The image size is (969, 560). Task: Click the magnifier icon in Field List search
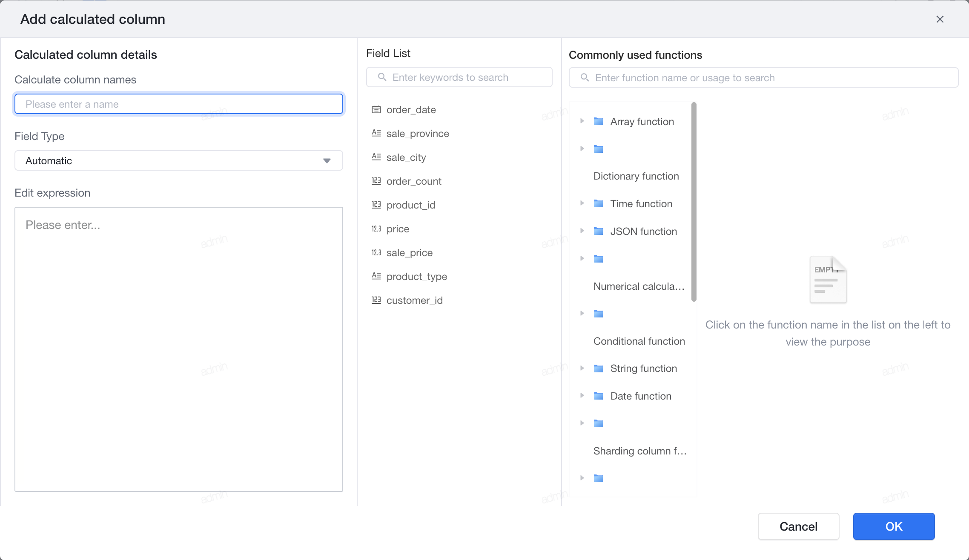(382, 77)
